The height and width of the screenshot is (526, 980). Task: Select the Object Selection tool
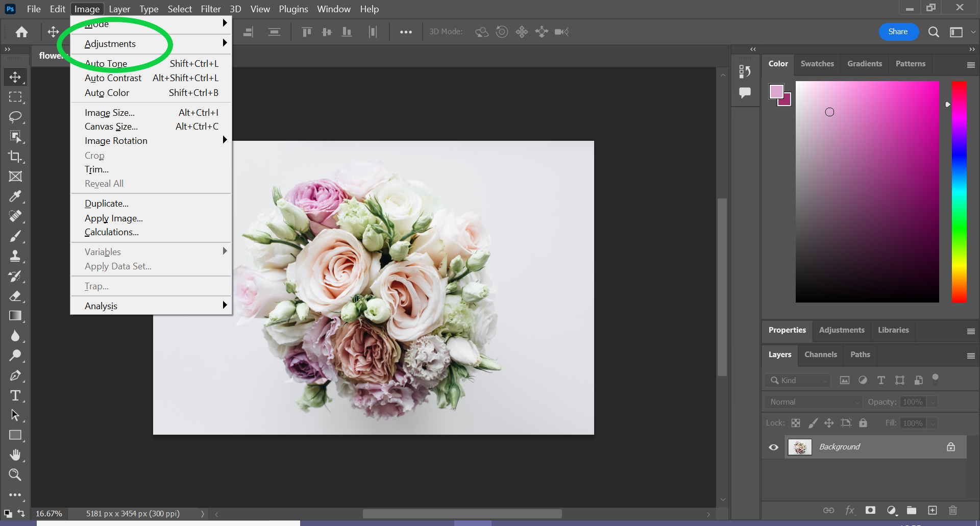point(15,137)
